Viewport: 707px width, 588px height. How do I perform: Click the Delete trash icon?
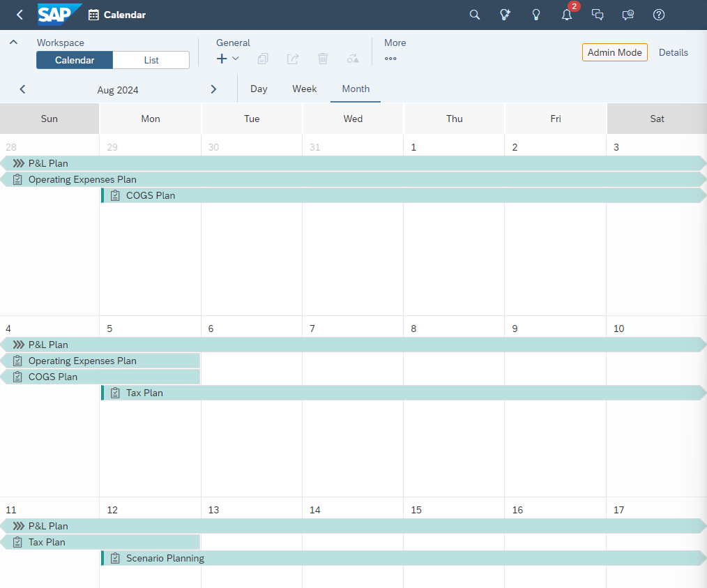[x=323, y=59]
